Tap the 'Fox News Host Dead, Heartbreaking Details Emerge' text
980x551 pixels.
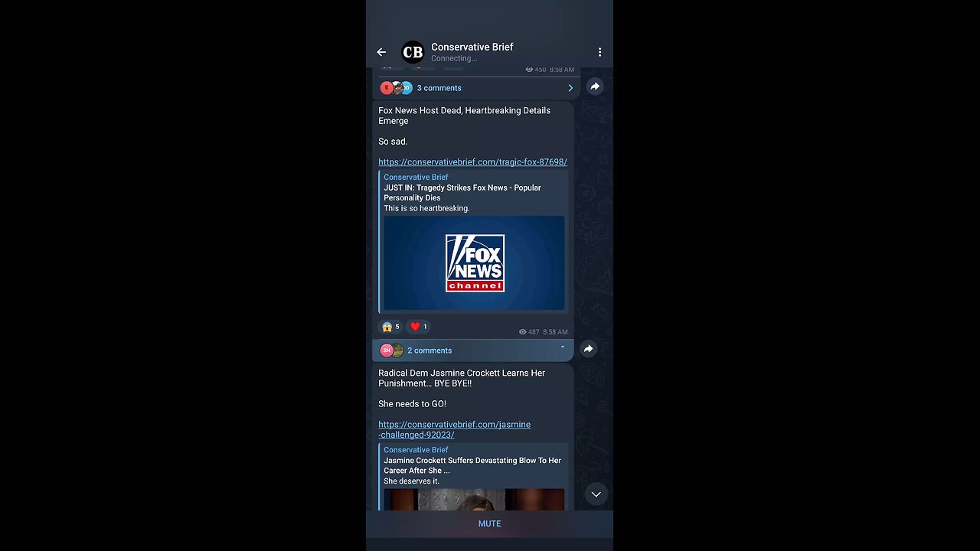[464, 116]
